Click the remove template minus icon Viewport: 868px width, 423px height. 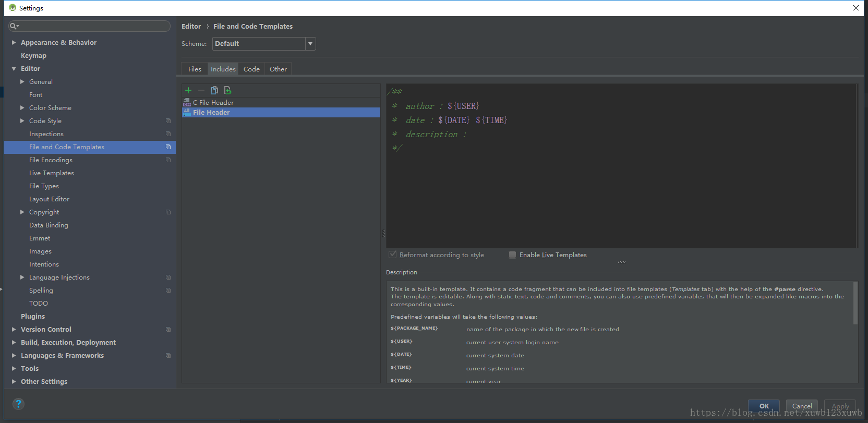[201, 90]
